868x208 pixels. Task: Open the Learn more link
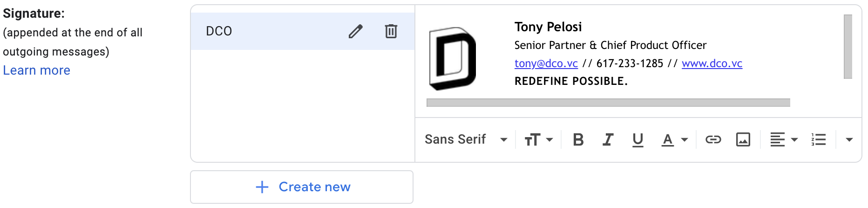pyautogui.click(x=37, y=70)
